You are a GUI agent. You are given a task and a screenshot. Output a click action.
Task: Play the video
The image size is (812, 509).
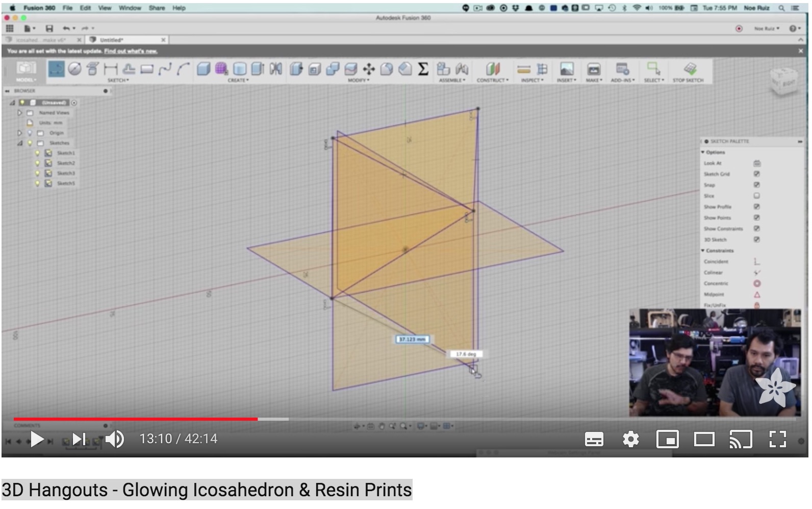click(x=36, y=439)
